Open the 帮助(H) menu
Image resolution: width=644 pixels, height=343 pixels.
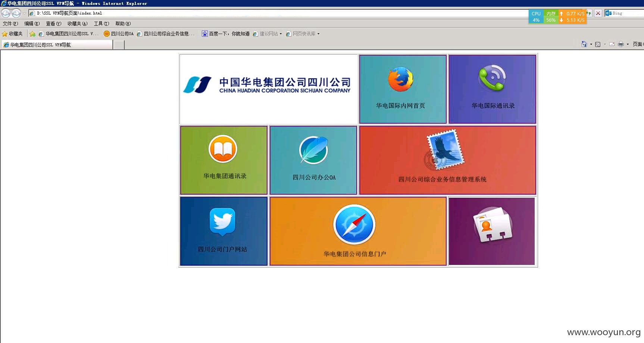pos(123,24)
